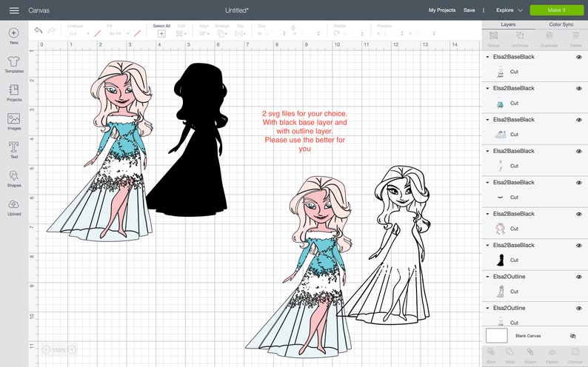Collapse the light skirt Elsa2BaseBlack layer
The width and height of the screenshot is (588, 367).
487,120
